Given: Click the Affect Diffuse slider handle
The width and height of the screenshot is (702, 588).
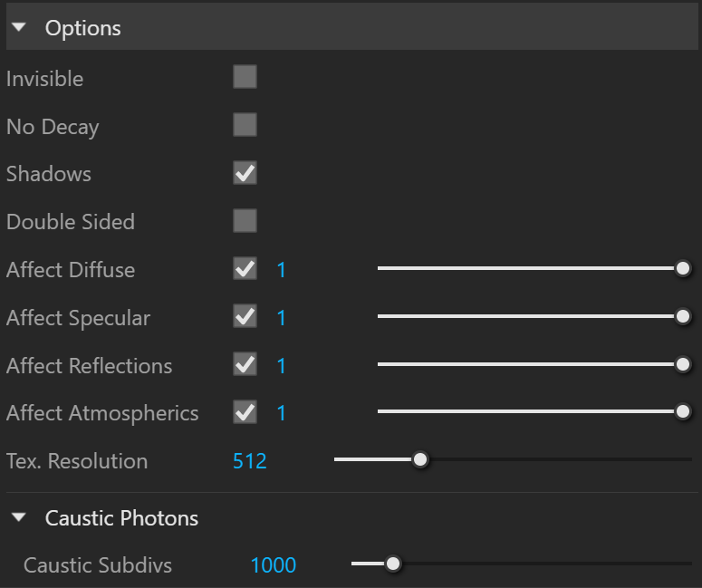Looking at the screenshot, I should [683, 268].
